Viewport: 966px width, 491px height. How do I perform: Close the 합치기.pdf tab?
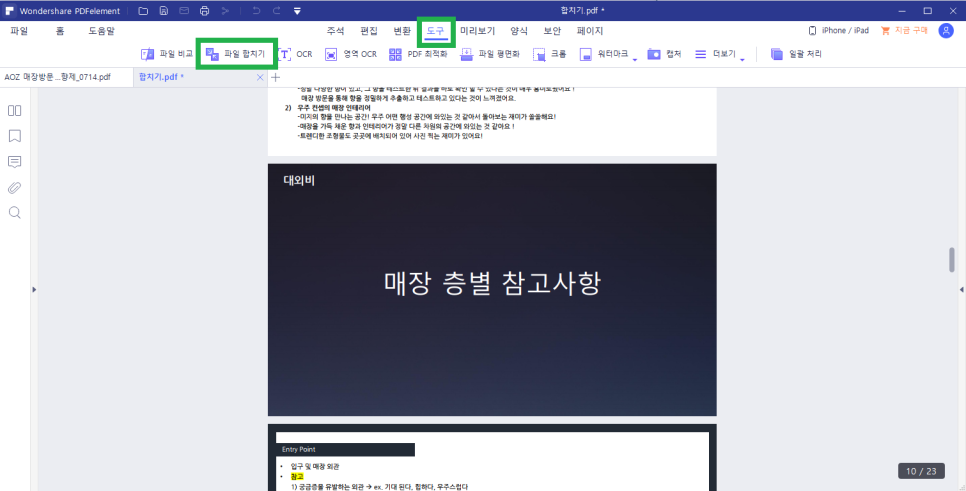click(260, 78)
